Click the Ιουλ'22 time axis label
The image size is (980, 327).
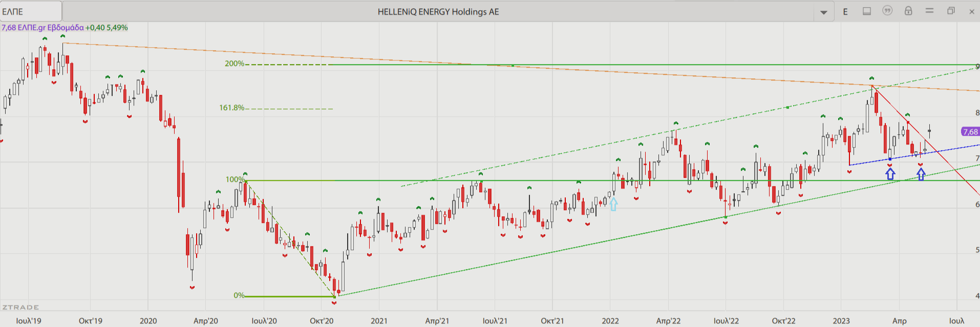point(727,321)
